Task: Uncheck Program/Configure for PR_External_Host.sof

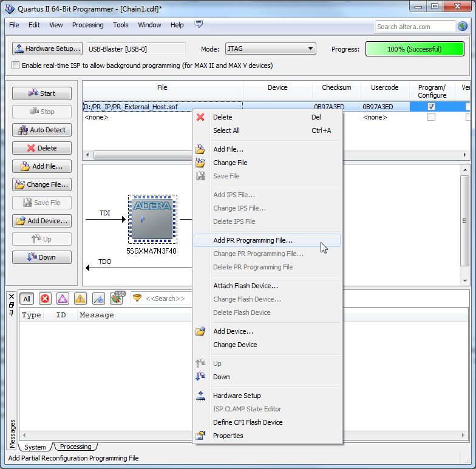Action: tap(431, 107)
